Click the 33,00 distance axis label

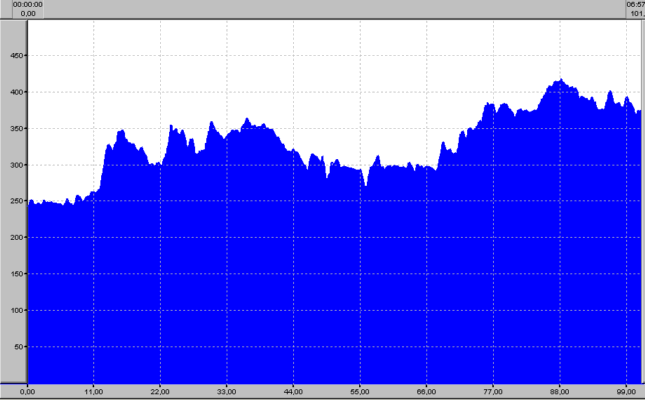pyautogui.click(x=227, y=391)
